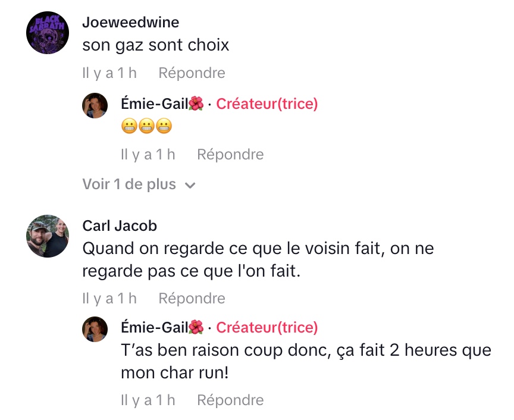Click the hibiscus flower emoji beside first Émie-Gail
This screenshot has height=420, width=514.
[x=196, y=104]
